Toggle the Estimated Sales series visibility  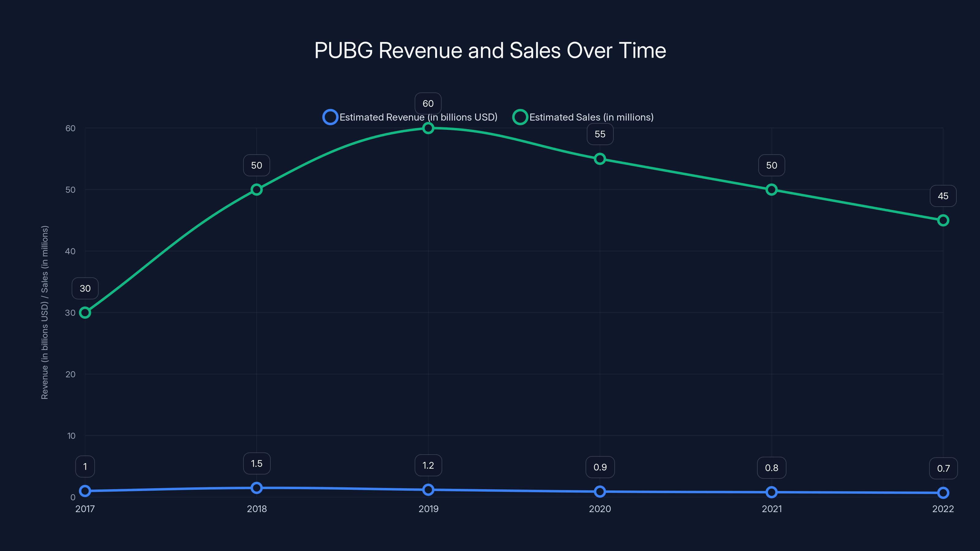pyautogui.click(x=591, y=117)
